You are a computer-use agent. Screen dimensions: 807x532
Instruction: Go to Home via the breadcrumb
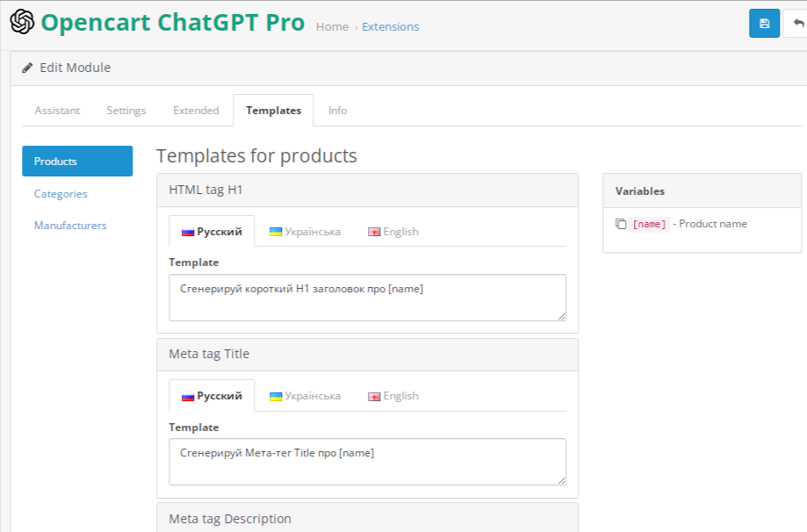coord(332,26)
